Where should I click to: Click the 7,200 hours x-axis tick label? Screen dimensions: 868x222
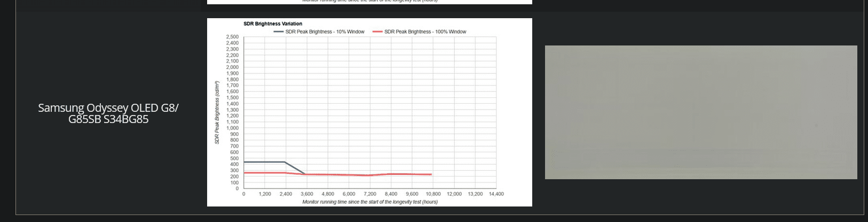pyautogui.click(x=370, y=194)
